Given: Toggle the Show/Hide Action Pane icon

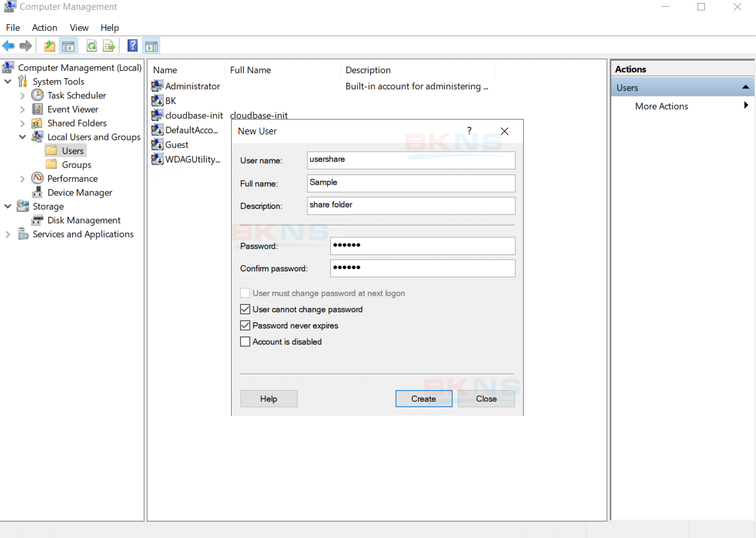Looking at the screenshot, I should [151, 46].
